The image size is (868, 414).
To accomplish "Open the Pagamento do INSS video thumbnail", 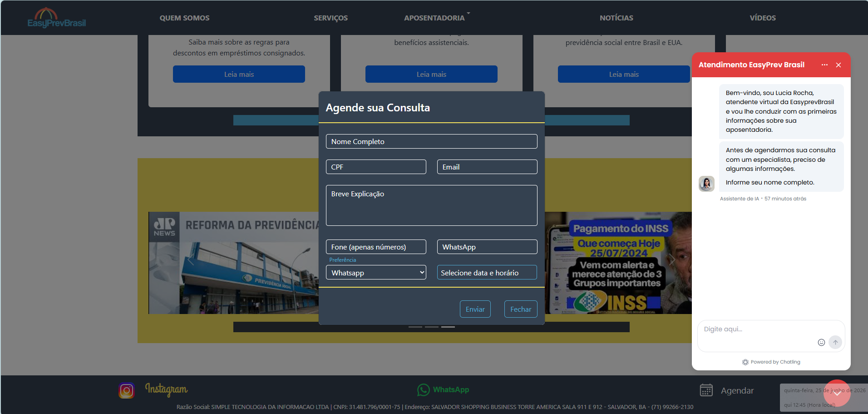I will pos(618,263).
